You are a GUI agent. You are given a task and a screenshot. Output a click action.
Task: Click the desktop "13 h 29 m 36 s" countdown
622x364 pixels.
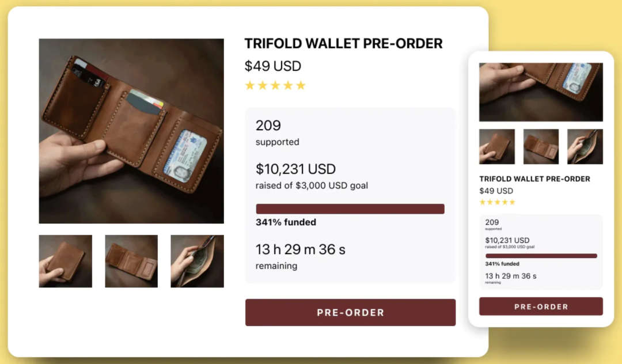(301, 250)
